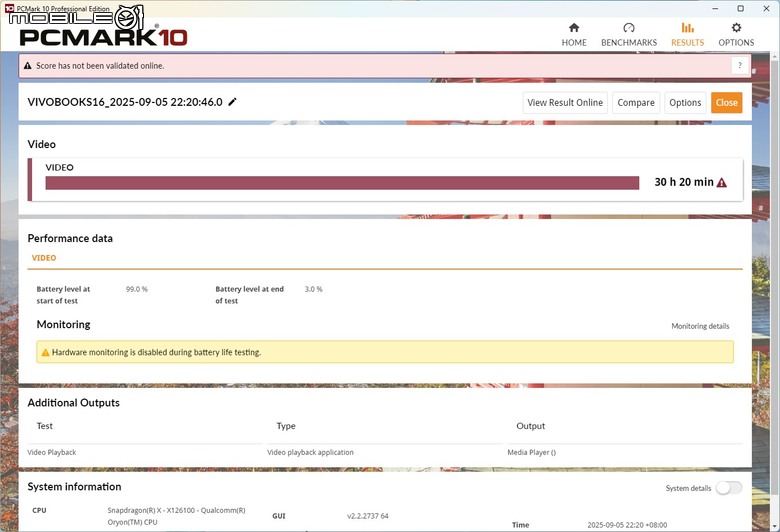Click the 'Media Player ()' output cell
Screen dimensions: 780x532
532,452
